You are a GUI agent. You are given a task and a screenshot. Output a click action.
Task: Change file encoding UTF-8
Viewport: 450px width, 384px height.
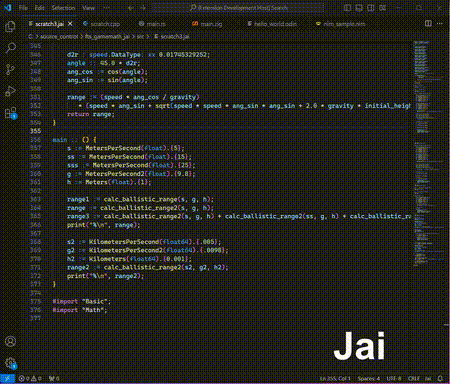[394, 379]
